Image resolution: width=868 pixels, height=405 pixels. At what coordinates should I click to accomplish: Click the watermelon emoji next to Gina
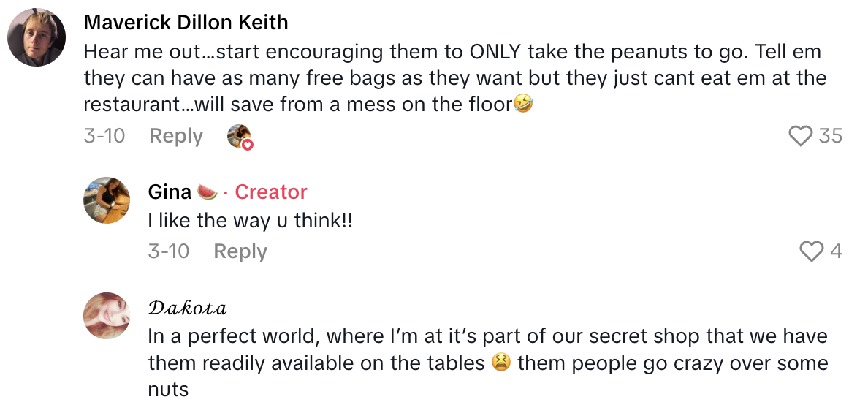[207, 192]
